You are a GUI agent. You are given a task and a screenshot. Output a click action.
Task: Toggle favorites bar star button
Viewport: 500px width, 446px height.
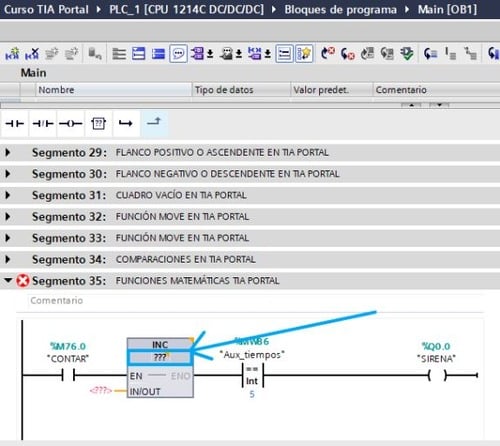[304, 53]
